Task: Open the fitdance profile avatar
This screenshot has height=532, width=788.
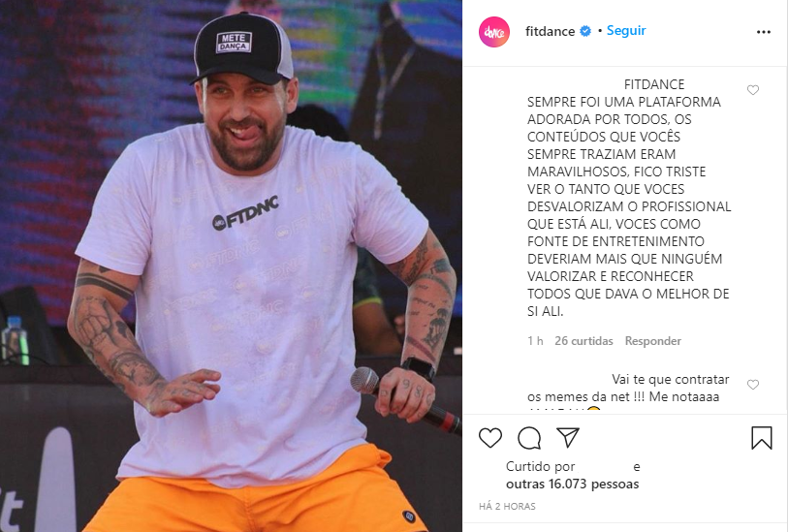Action: point(494,32)
